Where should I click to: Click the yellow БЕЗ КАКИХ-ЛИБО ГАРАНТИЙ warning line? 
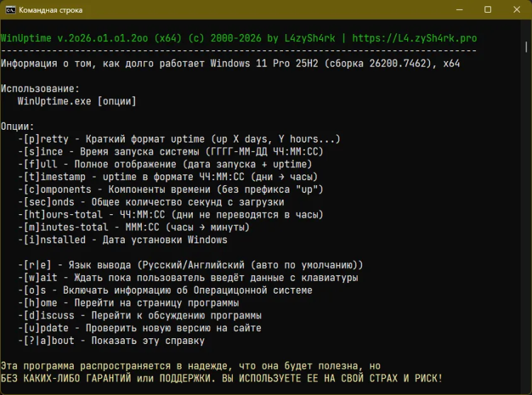point(221,379)
